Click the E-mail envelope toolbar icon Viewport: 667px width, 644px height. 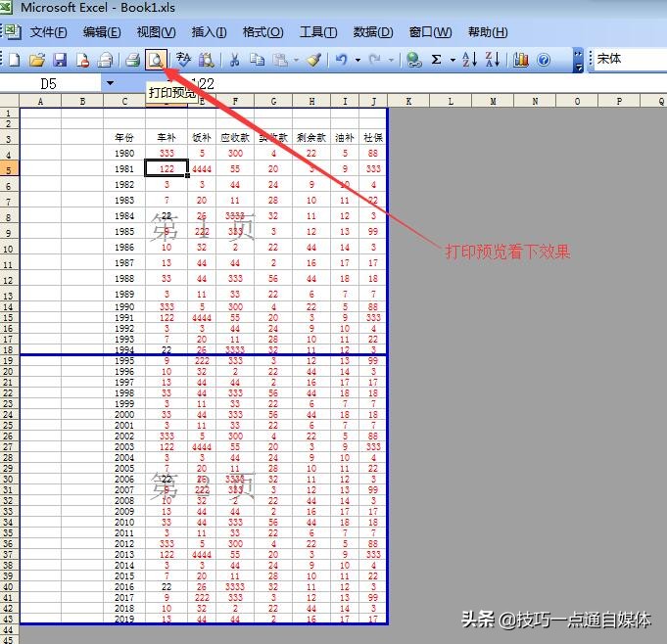click(x=105, y=60)
